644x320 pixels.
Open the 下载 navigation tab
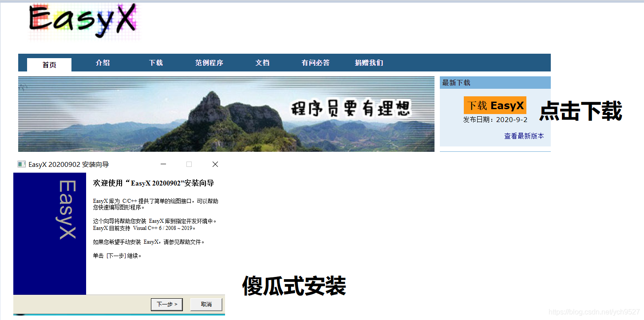click(x=156, y=63)
